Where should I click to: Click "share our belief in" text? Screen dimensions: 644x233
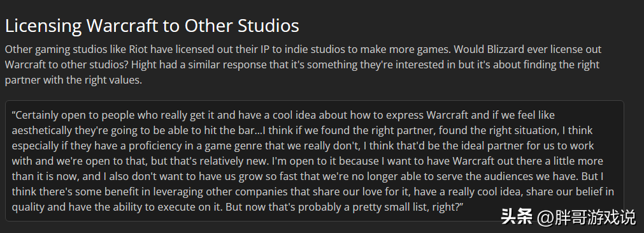click(x=570, y=192)
